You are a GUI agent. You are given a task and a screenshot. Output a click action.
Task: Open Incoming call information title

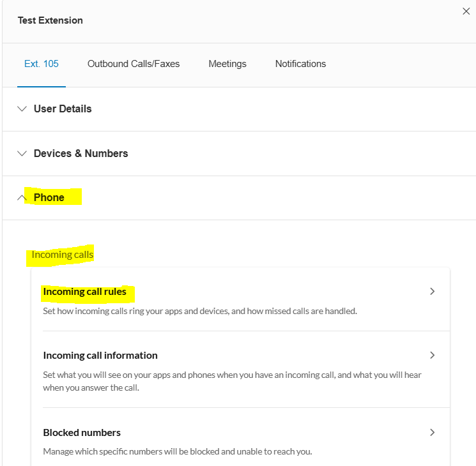[100, 356]
